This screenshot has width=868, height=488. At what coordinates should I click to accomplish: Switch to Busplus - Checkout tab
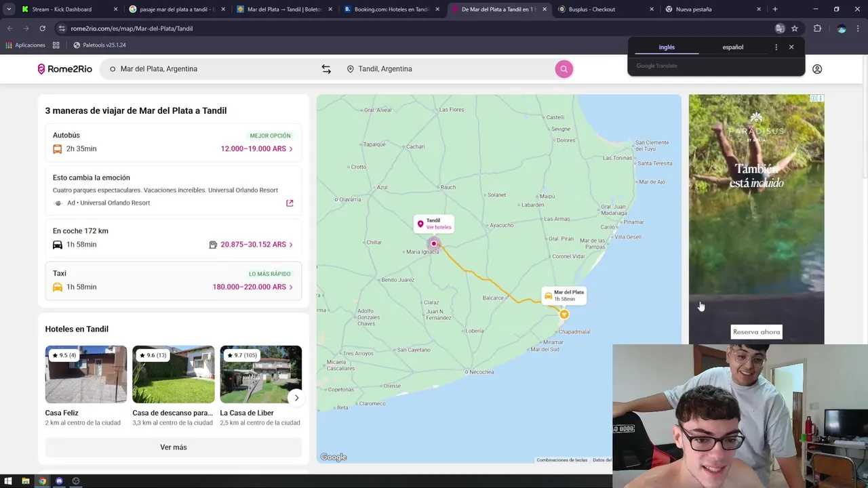605,9
